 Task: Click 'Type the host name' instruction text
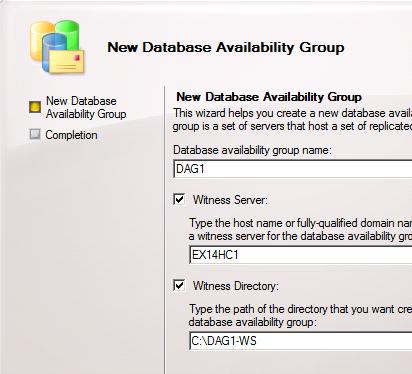tap(300, 230)
